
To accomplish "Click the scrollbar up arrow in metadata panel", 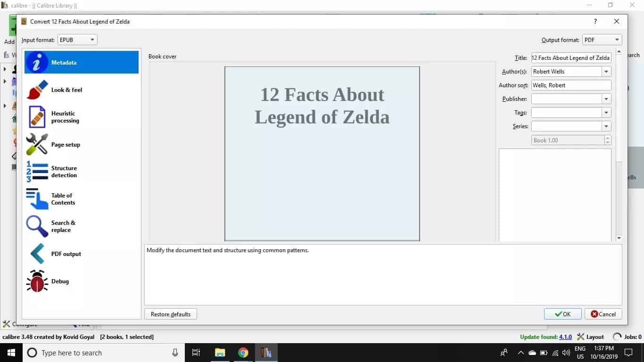I will point(619,51).
